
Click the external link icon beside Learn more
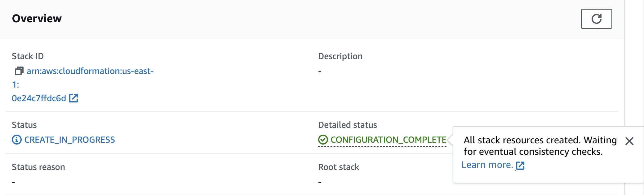pos(520,166)
